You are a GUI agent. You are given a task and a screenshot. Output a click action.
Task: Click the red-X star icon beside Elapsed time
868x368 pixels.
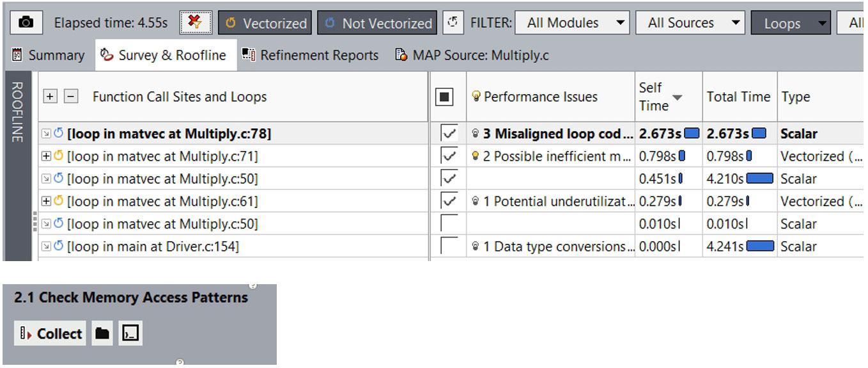pos(195,23)
